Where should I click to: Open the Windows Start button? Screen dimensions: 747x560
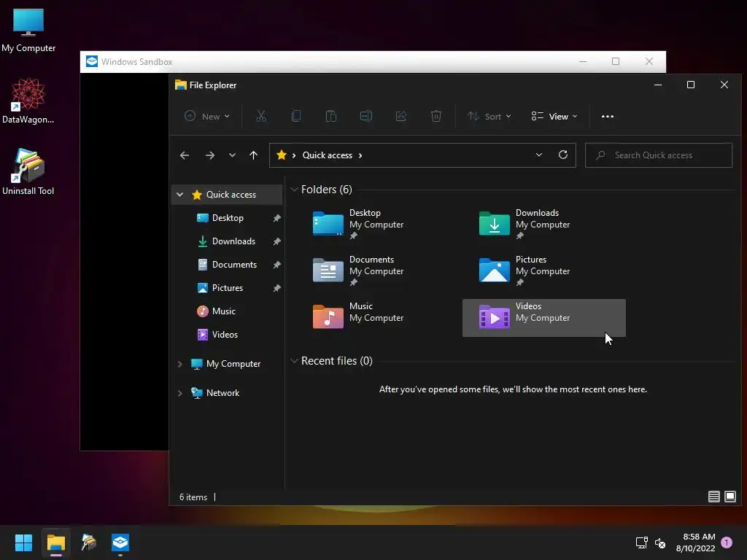23,542
